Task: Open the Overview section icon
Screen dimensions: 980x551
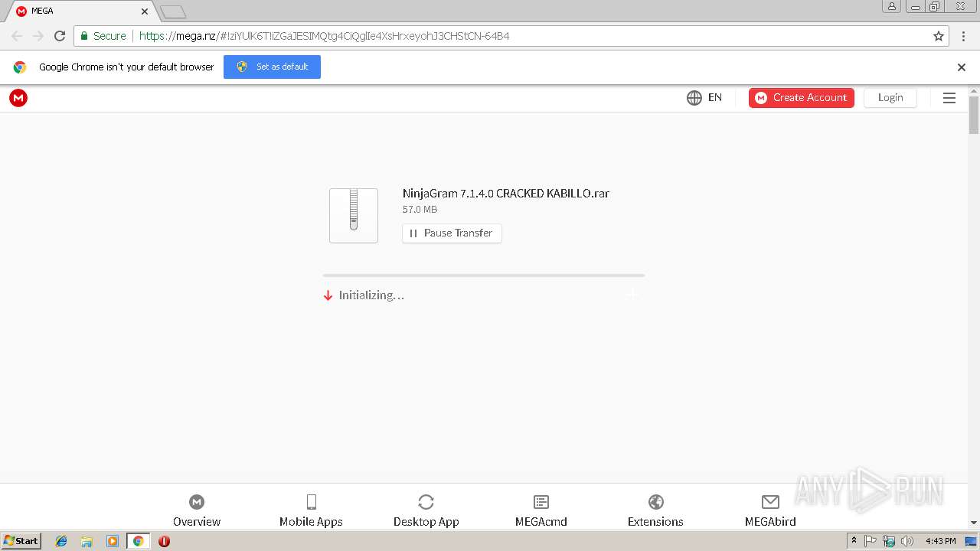Action: coord(197,502)
